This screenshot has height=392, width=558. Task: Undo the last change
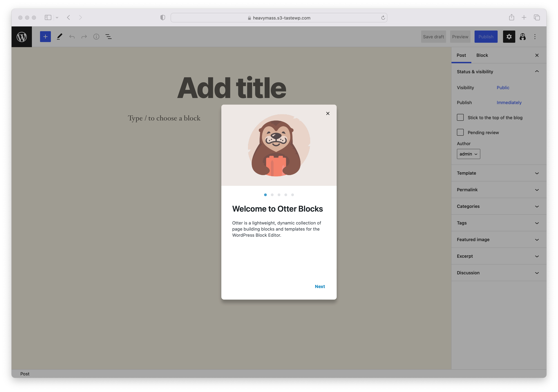(x=72, y=36)
